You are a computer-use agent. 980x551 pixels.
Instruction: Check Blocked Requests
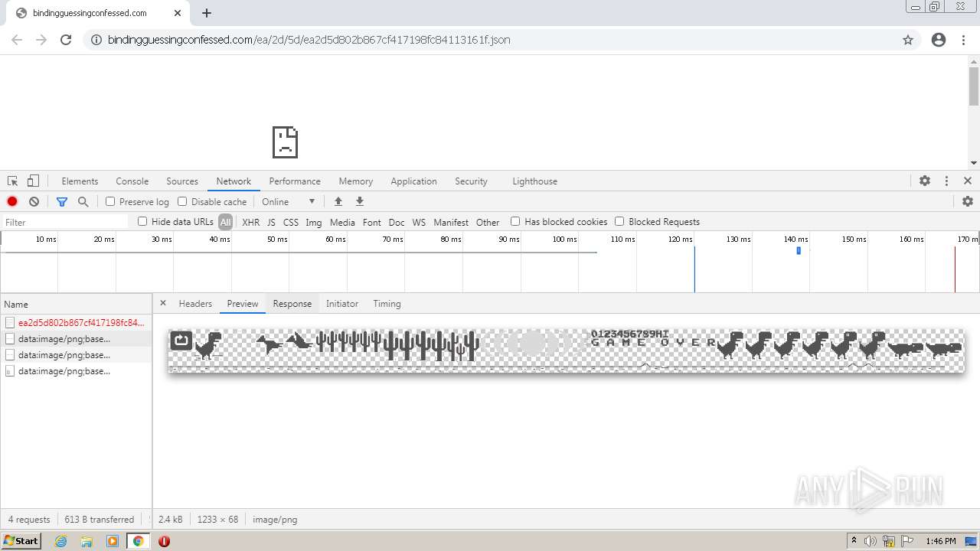pos(619,221)
